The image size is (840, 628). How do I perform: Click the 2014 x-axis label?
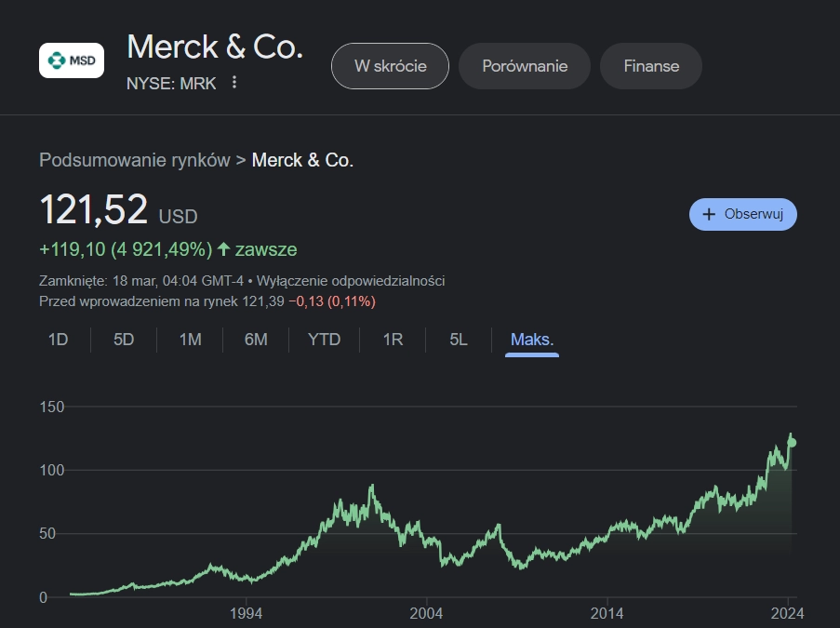coord(607,613)
